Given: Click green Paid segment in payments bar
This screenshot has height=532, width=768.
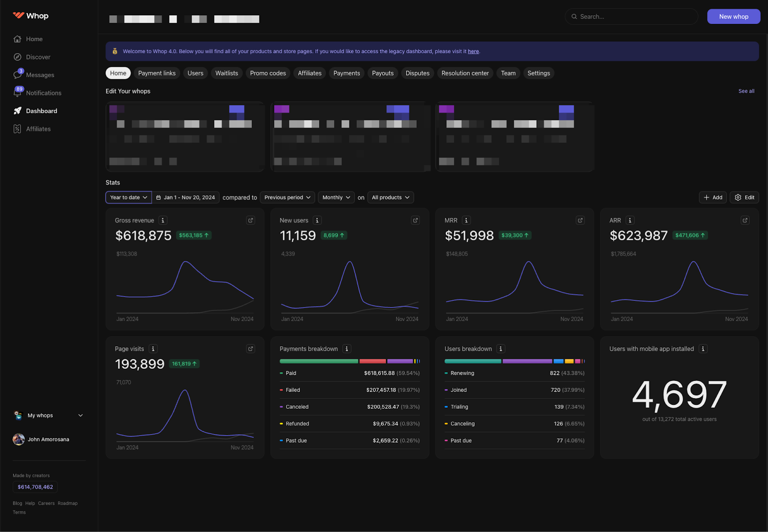Looking at the screenshot, I should [319, 361].
